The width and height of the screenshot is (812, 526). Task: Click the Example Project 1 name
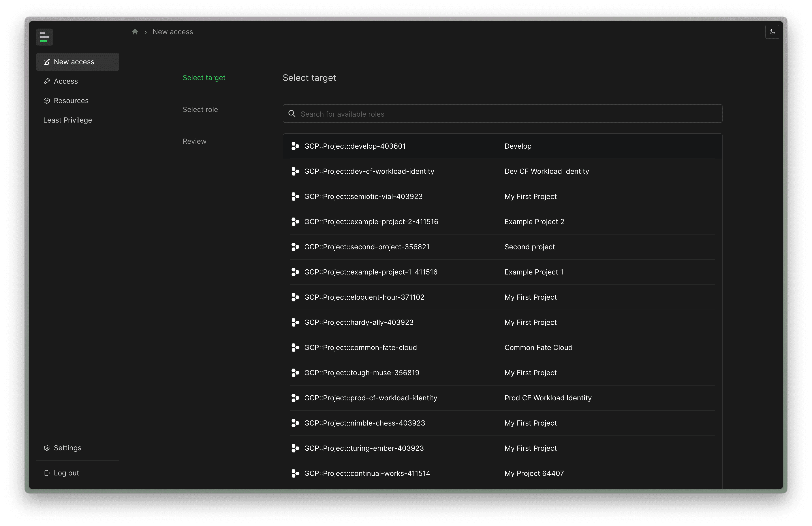click(x=534, y=272)
